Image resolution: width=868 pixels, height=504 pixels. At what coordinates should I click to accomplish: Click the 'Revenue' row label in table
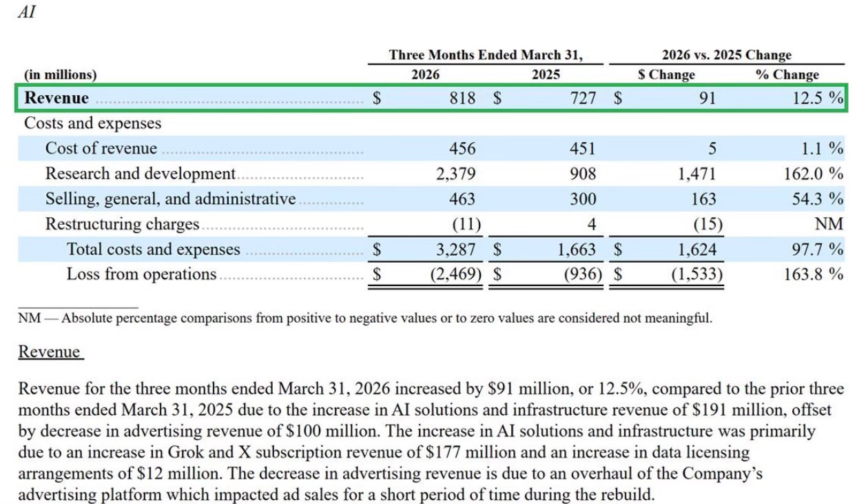click(x=56, y=98)
